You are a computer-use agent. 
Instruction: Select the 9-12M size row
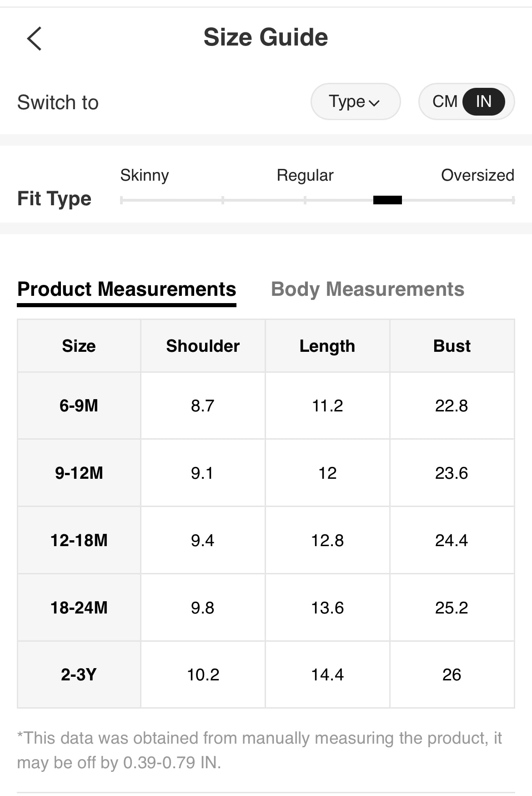tap(79, 473)
